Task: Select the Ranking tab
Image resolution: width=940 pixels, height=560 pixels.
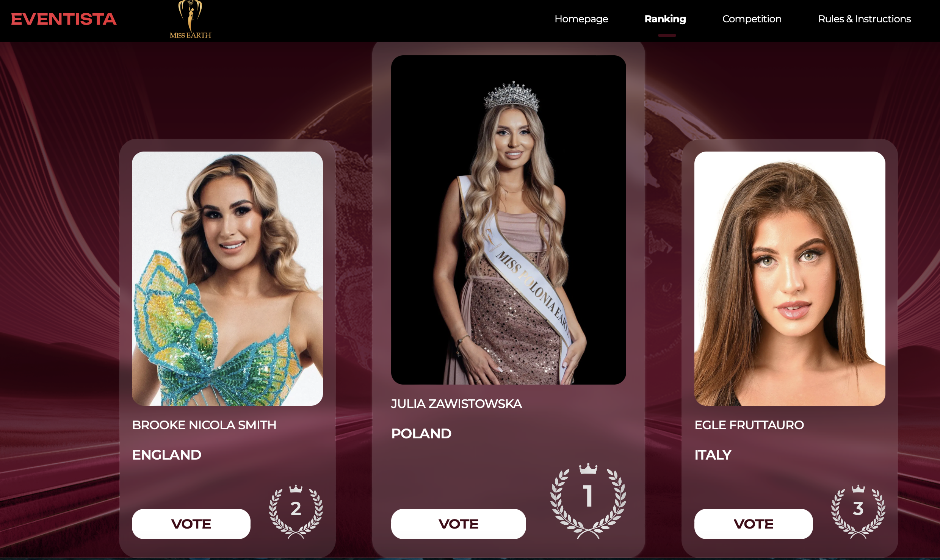Action: [x=665, y=19]
